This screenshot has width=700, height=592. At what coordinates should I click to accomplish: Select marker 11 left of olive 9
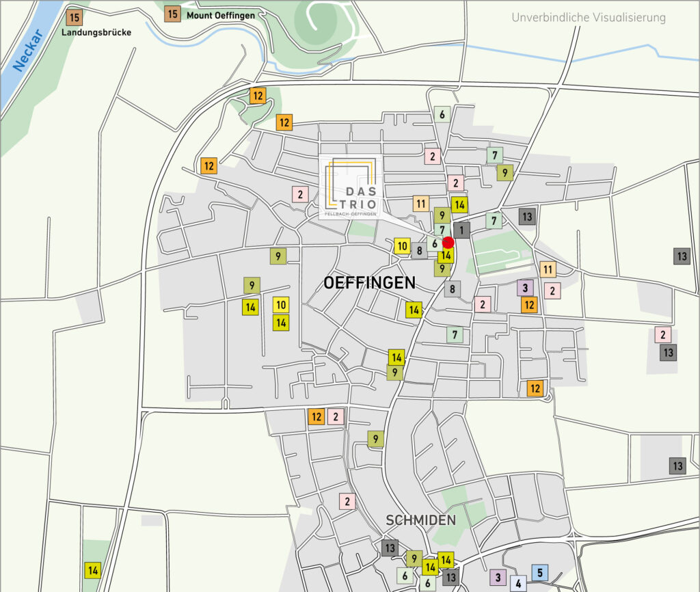pyautogui.click(x=421, y=203)
